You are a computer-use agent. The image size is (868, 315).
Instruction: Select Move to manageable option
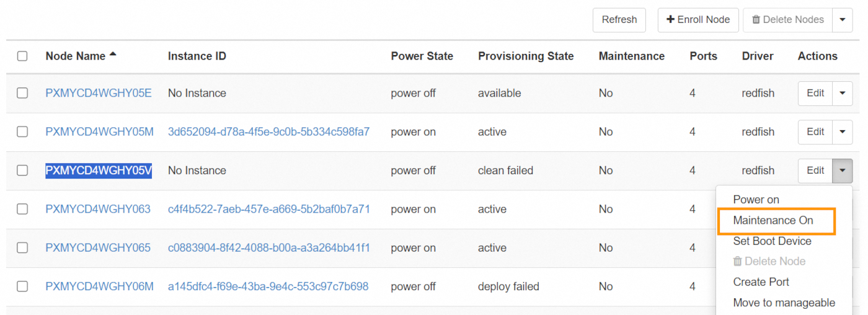tap(784, 303)
